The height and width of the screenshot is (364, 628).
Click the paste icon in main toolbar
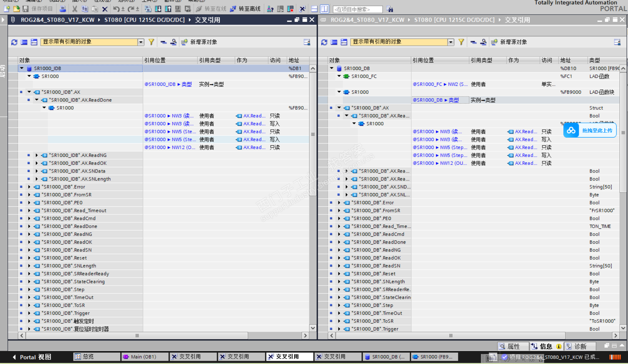(x=95, y=9)
